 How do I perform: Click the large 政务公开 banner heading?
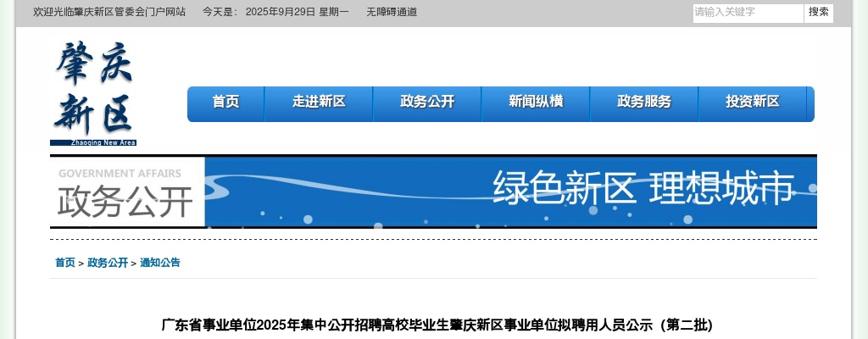[125, 202]
